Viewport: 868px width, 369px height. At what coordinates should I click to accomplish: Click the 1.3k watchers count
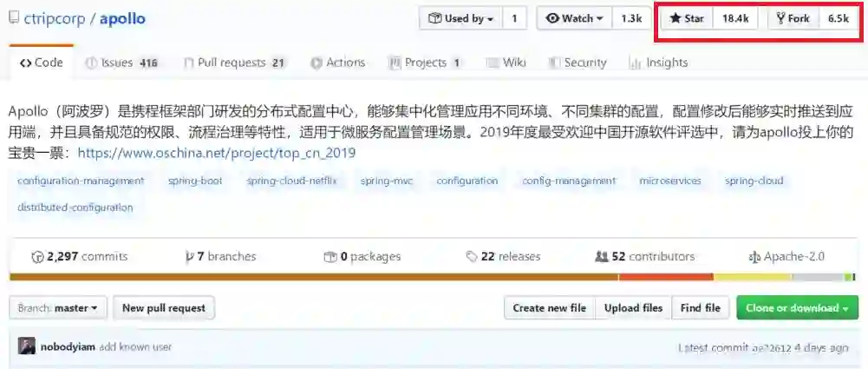[631, 18]
